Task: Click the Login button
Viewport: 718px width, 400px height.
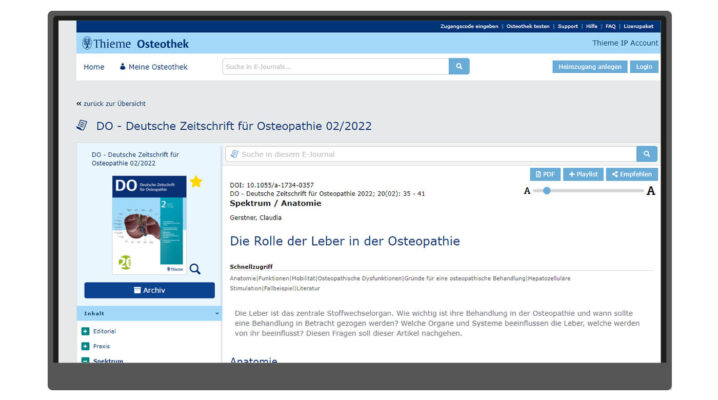Action: 644,67
